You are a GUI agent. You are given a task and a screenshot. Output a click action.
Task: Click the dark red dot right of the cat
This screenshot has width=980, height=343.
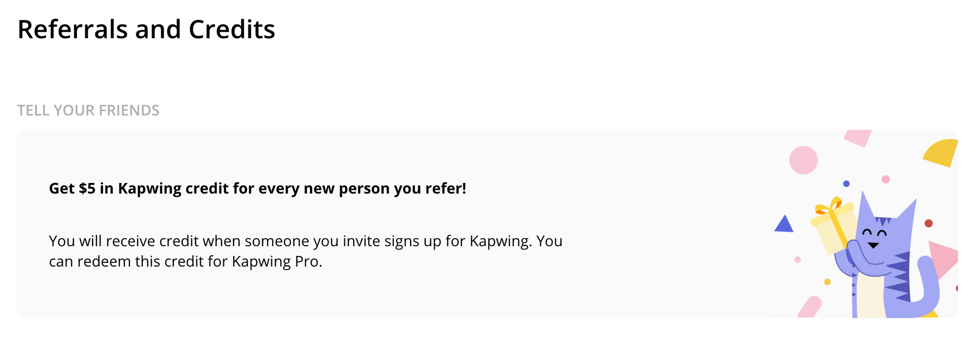[x=929, y=223]
